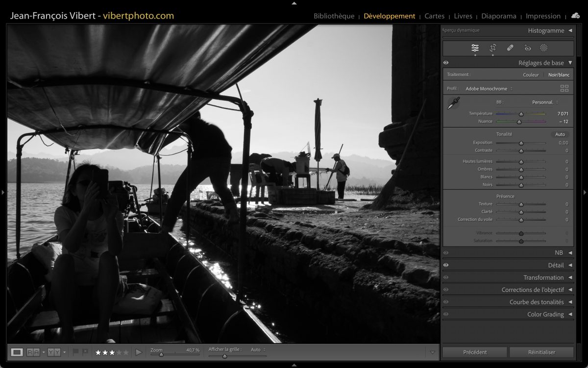Click the Réinitialiser button

click(x=541, y=352)
